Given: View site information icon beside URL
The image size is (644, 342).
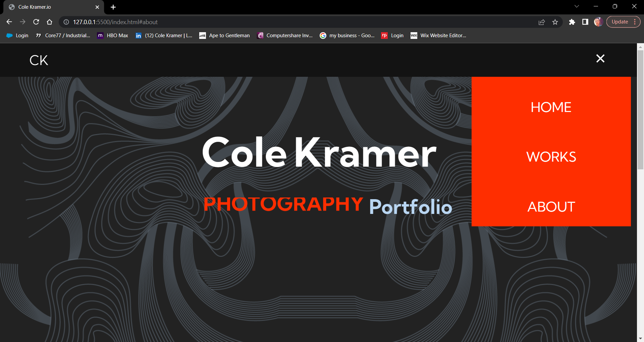Looking at the screenshot, I should point(66,22).
